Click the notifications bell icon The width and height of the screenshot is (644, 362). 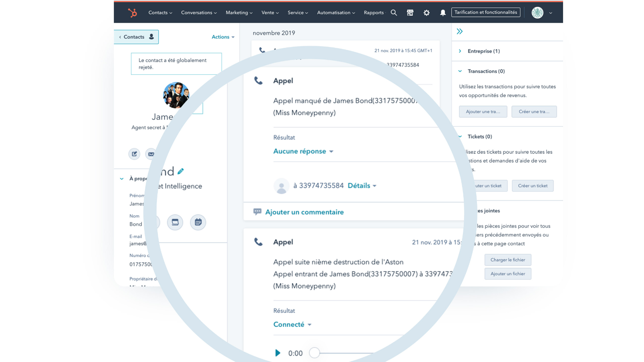tap(443, 13)
